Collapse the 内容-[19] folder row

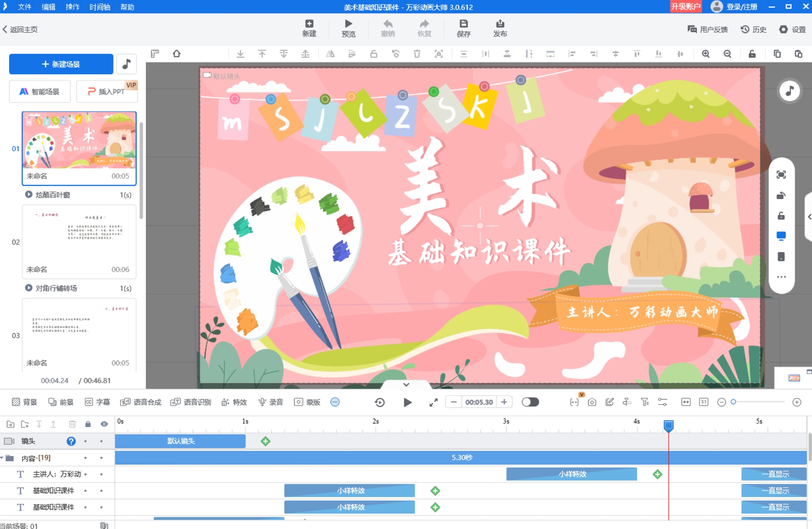[x=2, y=458]
